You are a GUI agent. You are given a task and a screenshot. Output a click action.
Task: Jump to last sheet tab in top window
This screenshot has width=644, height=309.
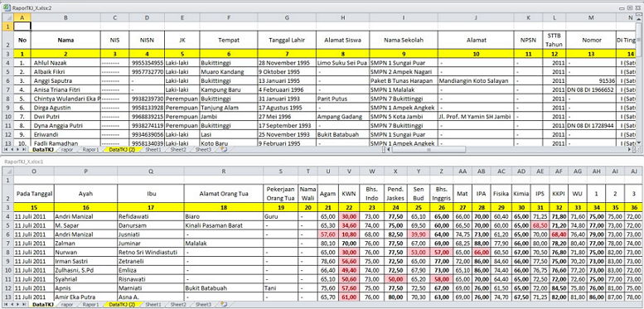tap(24, 150)
